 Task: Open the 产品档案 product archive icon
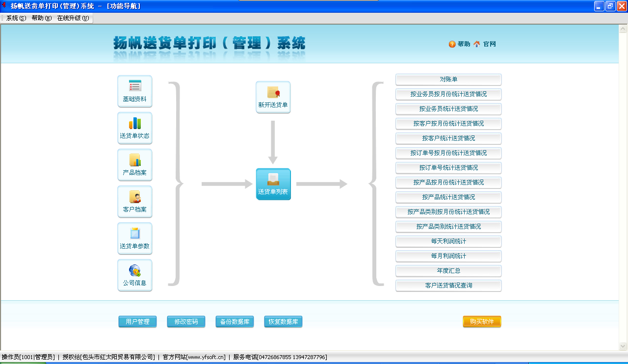[135, 165]
